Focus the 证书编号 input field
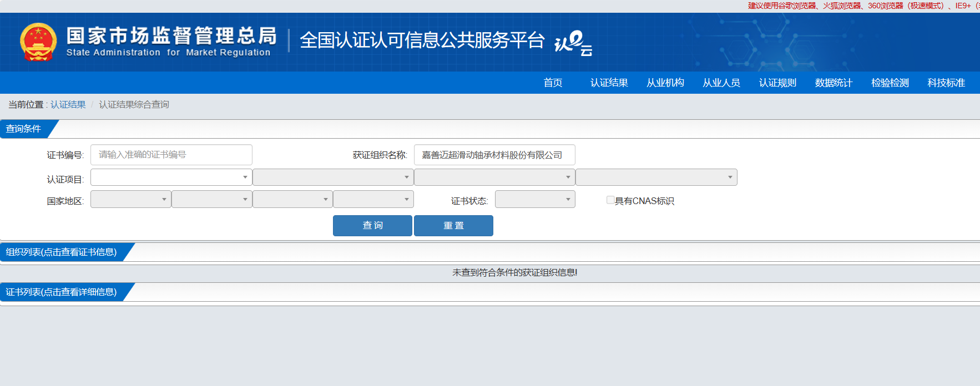This screenshot has width=980, height=386. [171, 155]
